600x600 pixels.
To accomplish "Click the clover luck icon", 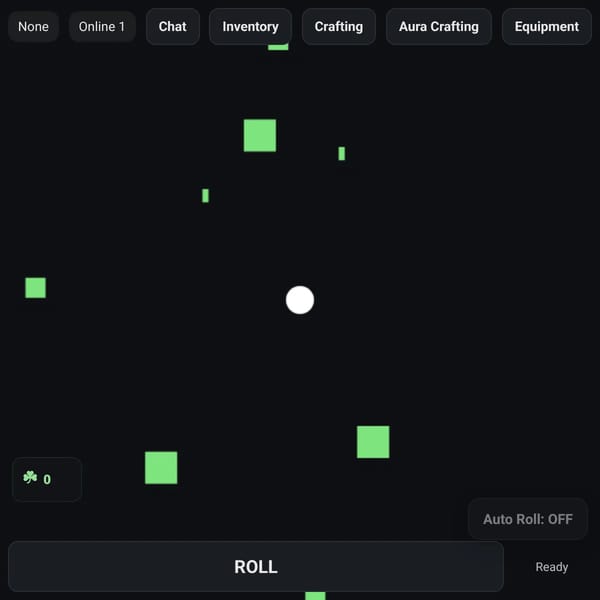I will 30,478.
